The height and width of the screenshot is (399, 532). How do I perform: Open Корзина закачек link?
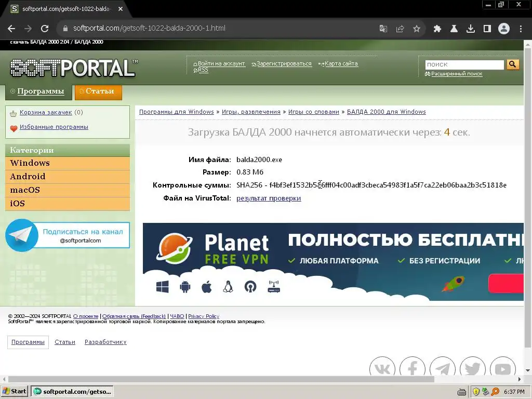pyautogui.click(x=46, y=112)
